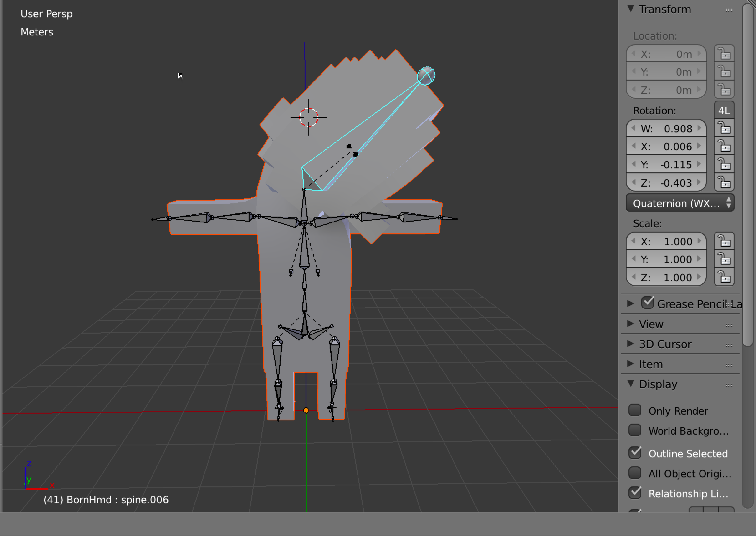This screenshot has width=756, height=536.
Task: Collapse the Transform panel
Action: [x=631, y=9]
